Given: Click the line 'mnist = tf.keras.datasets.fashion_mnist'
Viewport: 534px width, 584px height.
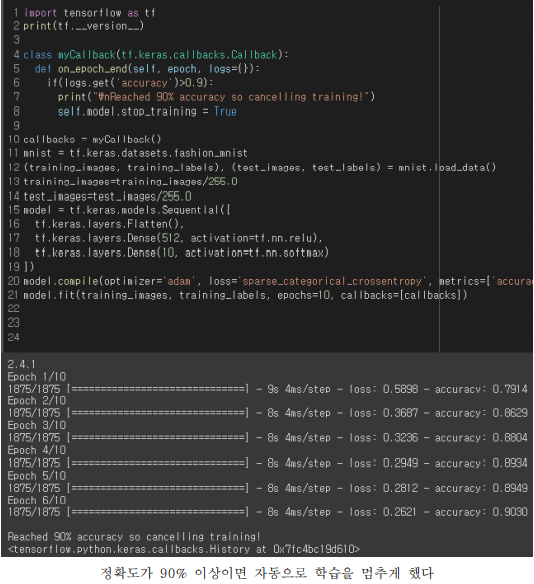Looking at the screenshot, I should coord(135,153).
